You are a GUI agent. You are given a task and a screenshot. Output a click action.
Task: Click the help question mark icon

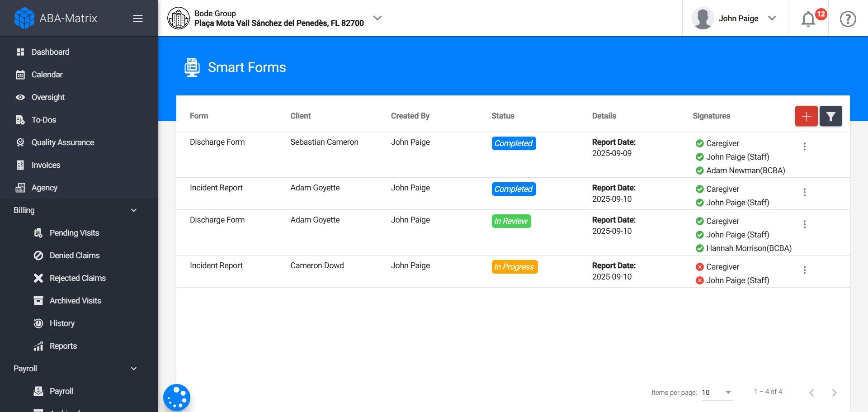(x=848, y=19)
